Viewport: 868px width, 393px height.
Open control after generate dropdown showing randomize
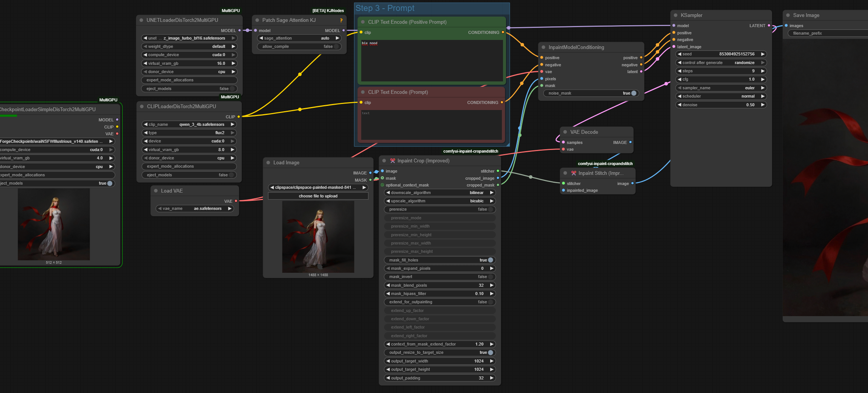[x=721, y=63]
